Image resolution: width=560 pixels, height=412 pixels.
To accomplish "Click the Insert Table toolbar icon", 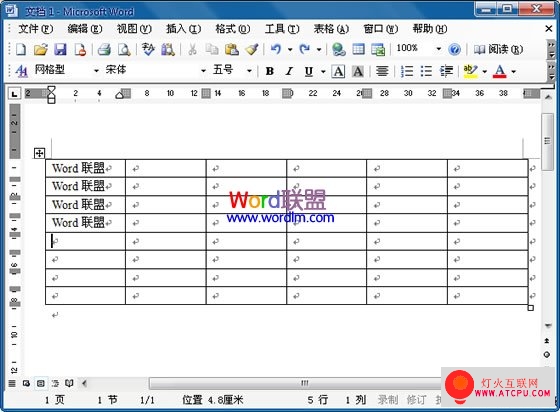I will [x=358, y=49].
